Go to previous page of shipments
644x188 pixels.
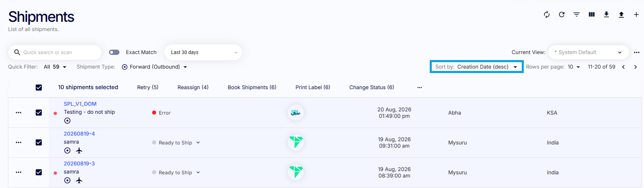pos(623,67)
